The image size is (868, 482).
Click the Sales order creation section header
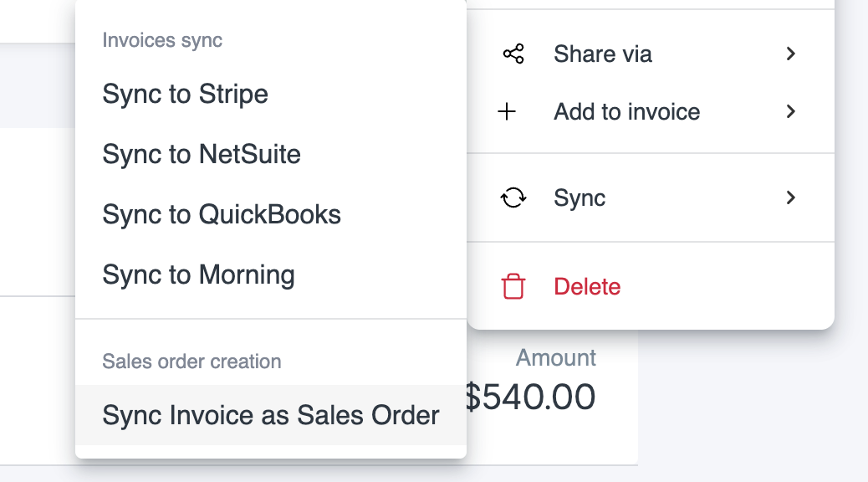click(192, 361)
